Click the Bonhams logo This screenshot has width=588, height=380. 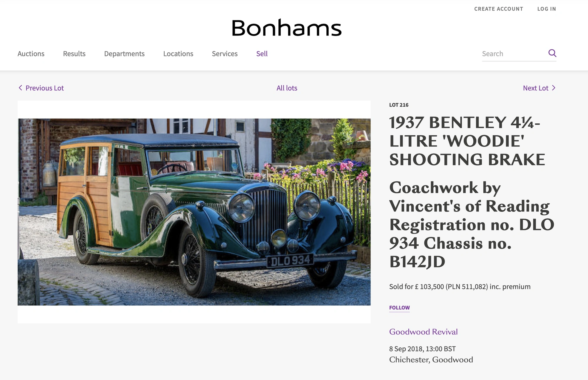[287, 28]
